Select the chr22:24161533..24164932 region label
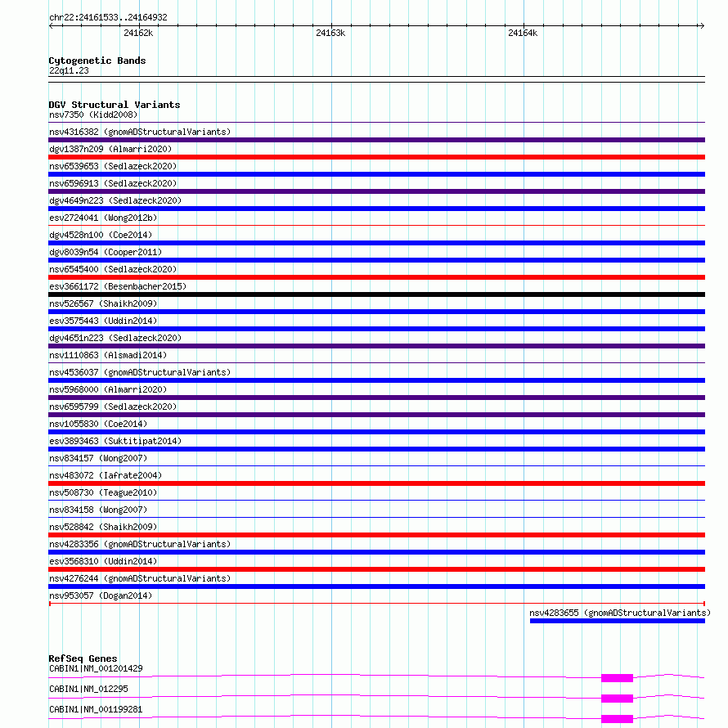The width and height of the screenshot is (728, 728). click(108, 18)
